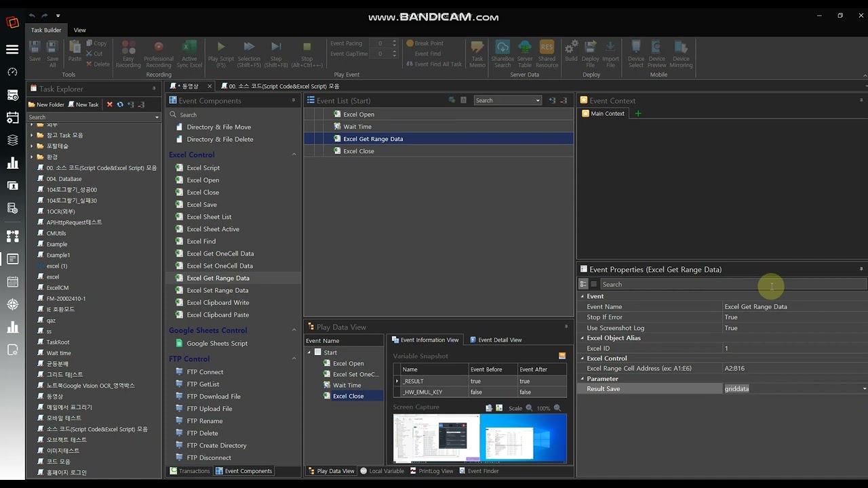The height and width of the screenshot is (488, 868).
Task: Start Professional Recording
Action: coord(159,54)
